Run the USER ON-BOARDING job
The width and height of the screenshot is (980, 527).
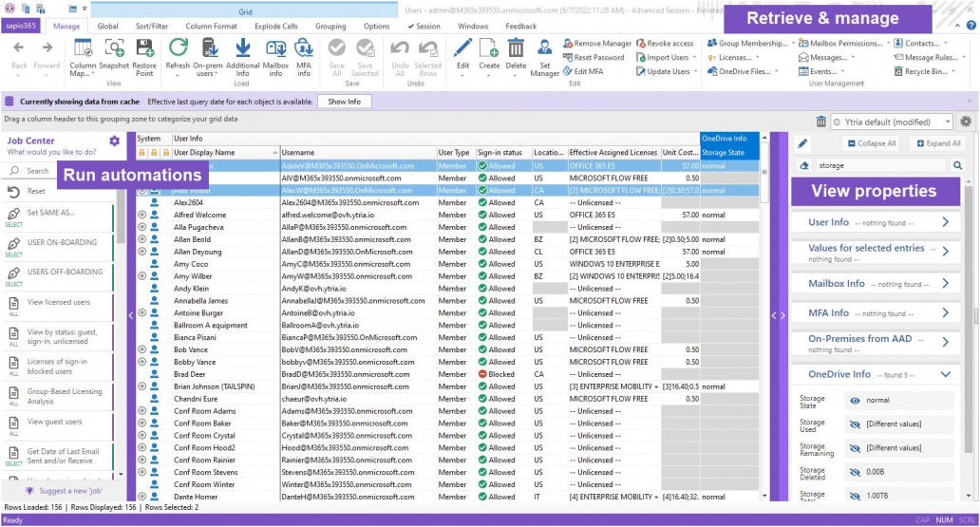[58, 247]
